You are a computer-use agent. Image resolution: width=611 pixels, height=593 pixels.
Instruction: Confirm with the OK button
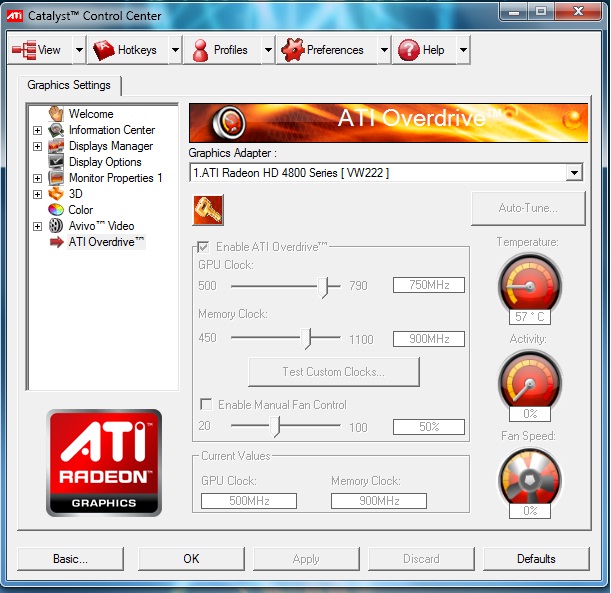pos(191,559)
